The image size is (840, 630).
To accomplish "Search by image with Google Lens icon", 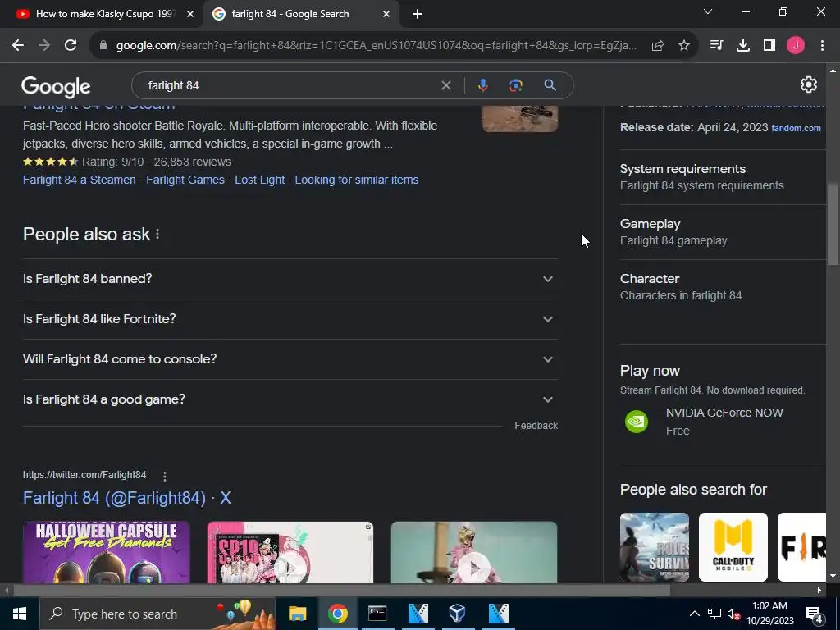I will (516, 85).
